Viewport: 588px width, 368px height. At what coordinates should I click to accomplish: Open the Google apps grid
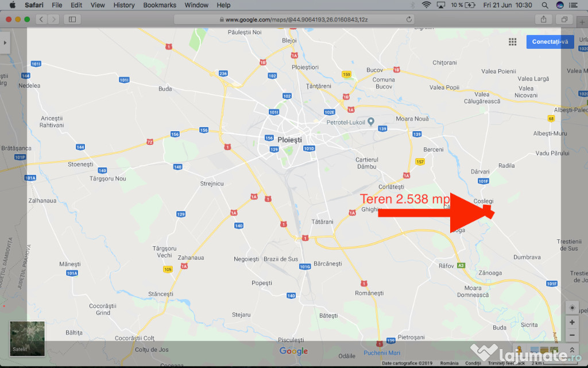512,41
